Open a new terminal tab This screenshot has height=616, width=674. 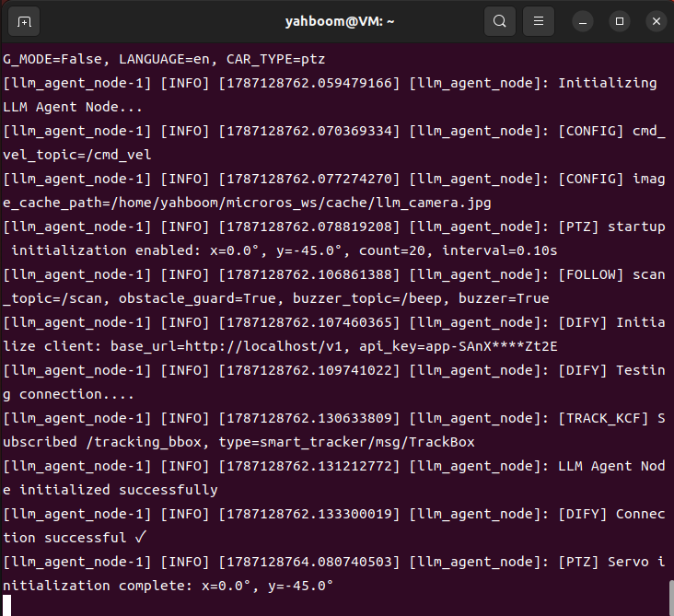click(x=24, y=21)
